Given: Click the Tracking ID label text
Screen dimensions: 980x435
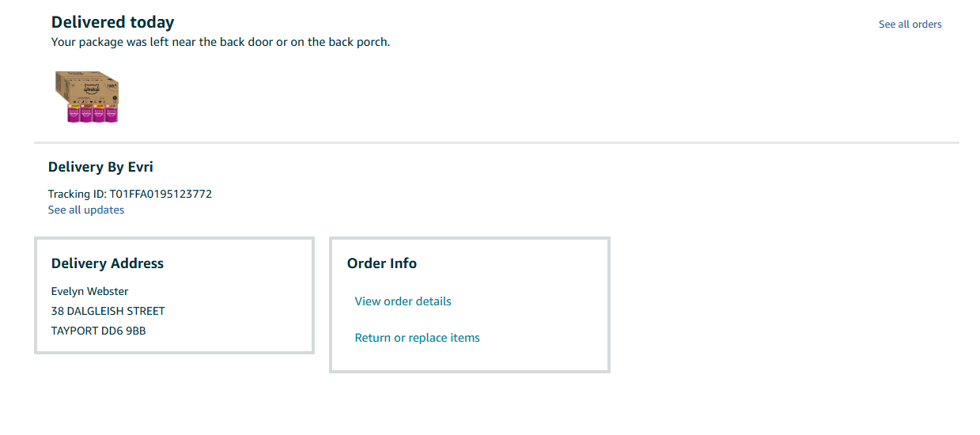Looking at the screenshot, I should tap(77, 194).
